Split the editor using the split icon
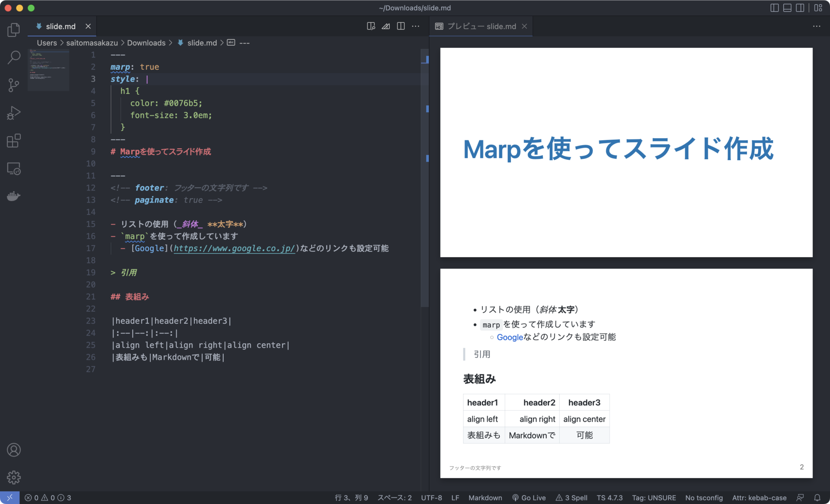 [401, 26]
